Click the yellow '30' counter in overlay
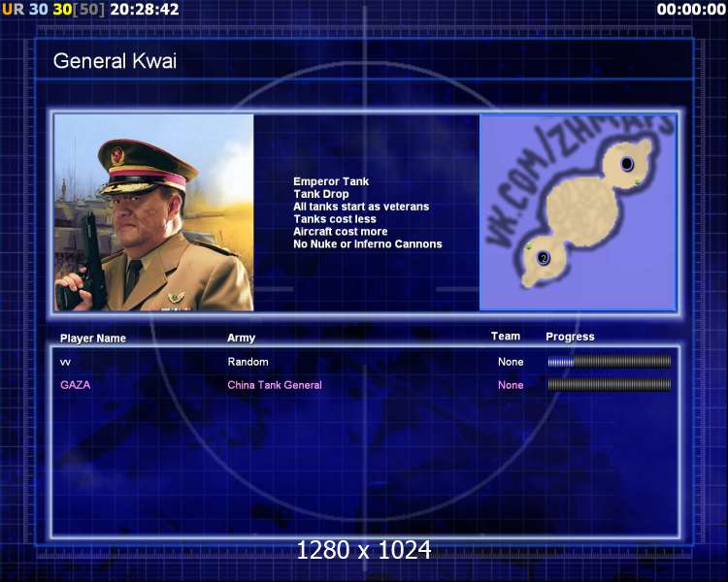Screen dimensions: 728x582 click(63, 10)
